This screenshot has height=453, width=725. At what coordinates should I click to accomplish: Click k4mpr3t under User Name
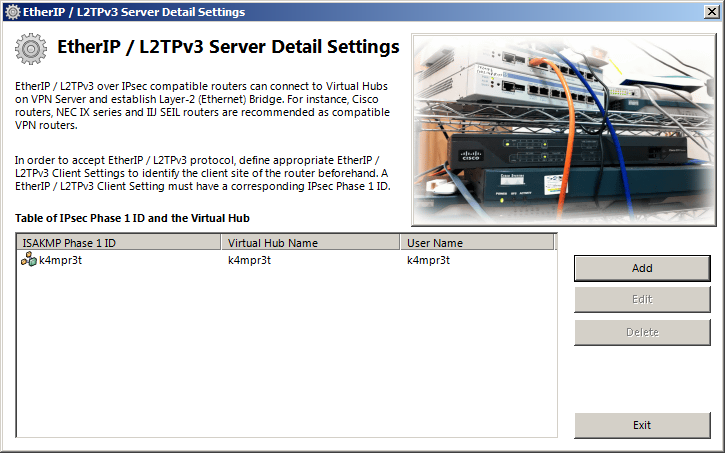point(428,260)
